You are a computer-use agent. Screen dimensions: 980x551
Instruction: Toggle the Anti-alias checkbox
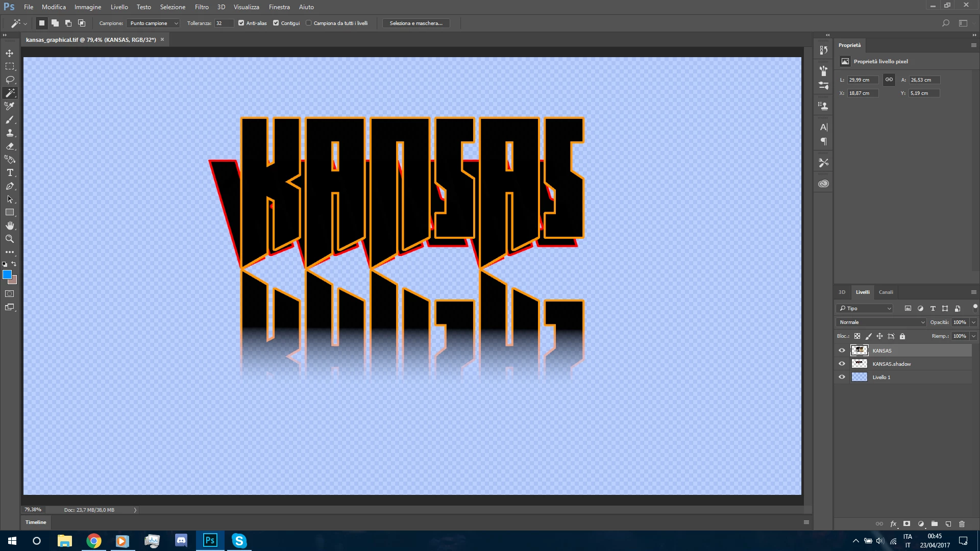click(241, 23)
